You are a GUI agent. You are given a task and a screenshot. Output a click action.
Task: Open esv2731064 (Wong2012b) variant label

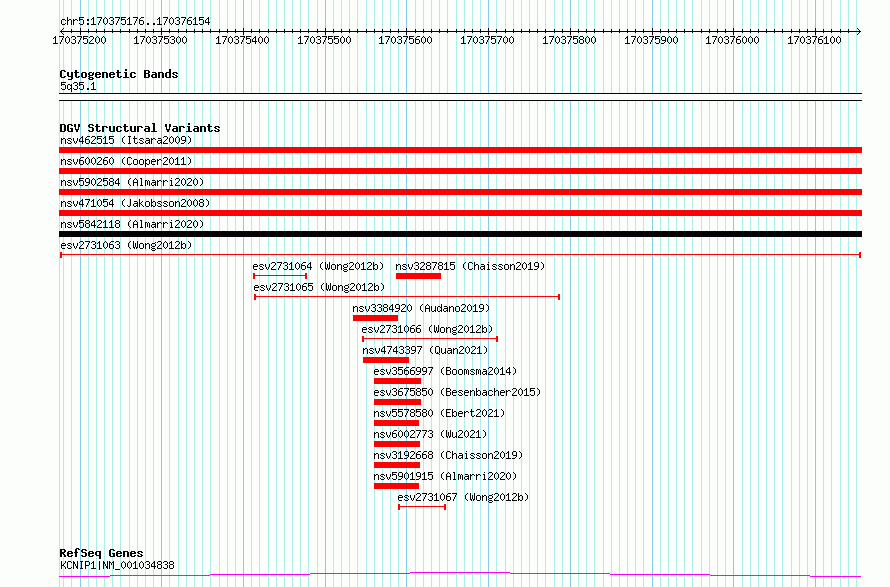[318, 266]
